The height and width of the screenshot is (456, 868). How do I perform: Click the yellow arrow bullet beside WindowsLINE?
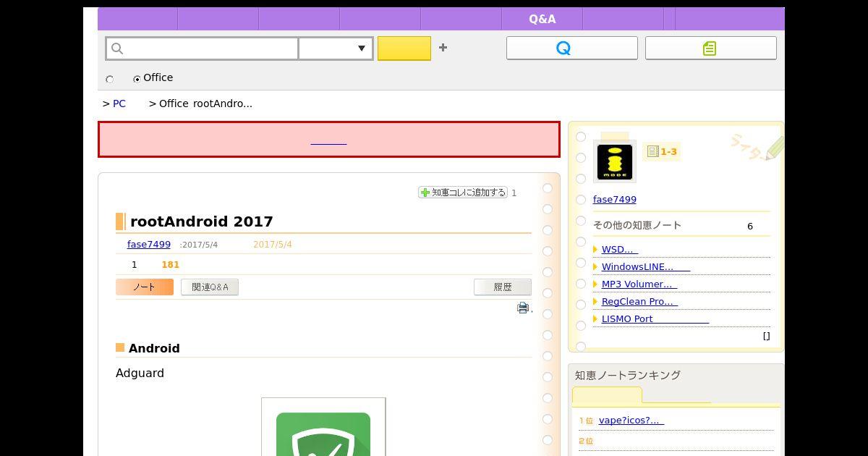tap(595, 267)
